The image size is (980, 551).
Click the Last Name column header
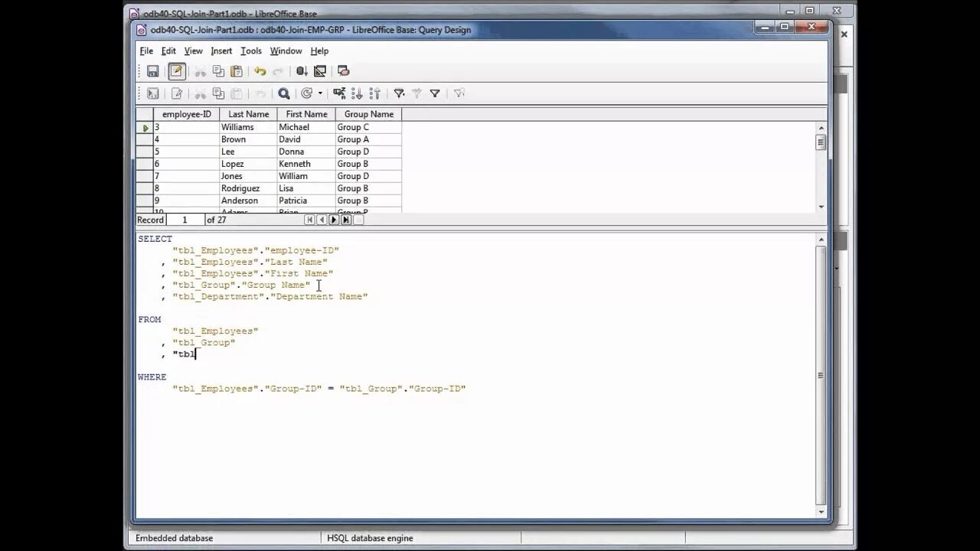[248, 114]
